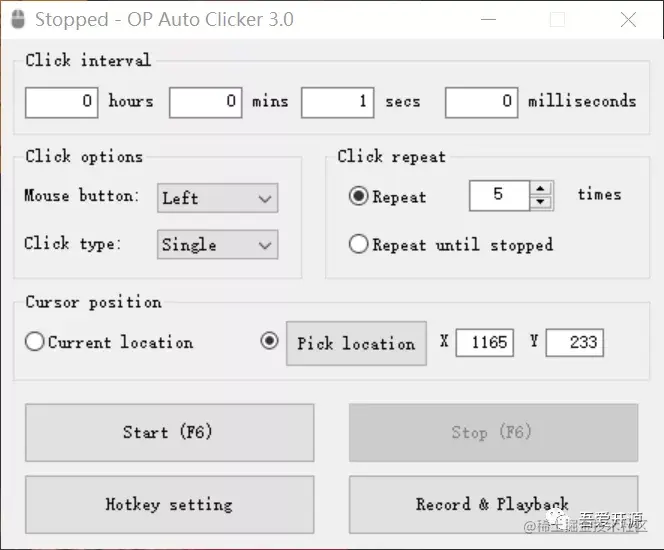Click the Y coordinate field

[575, 343]
